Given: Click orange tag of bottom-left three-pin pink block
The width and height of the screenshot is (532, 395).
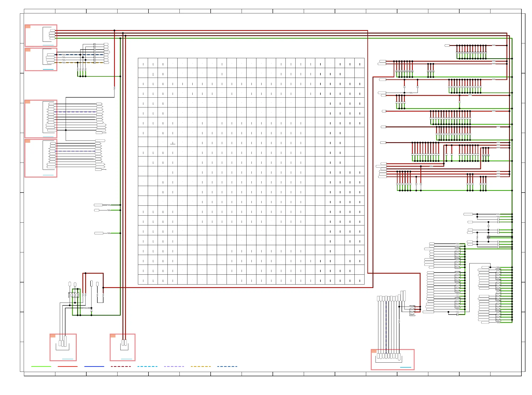Looking at the screenshot, I should coord(53,336).
